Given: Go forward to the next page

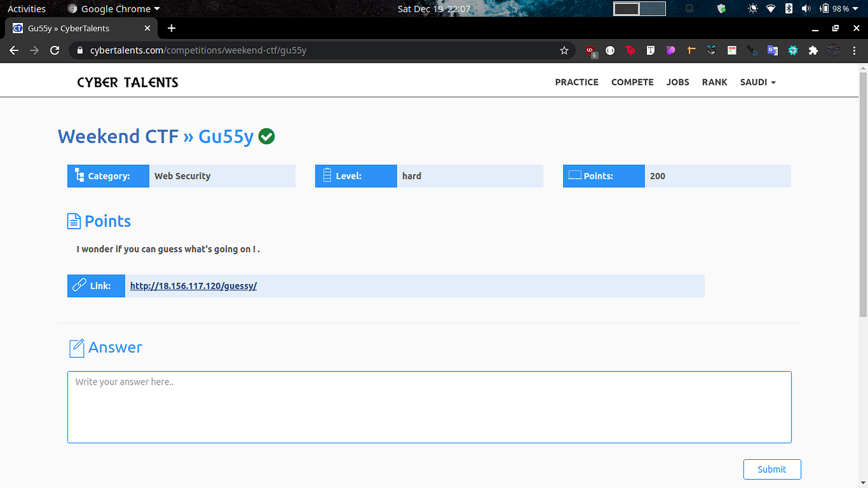Looking at the screenshot, I should [x=35, y=50].
